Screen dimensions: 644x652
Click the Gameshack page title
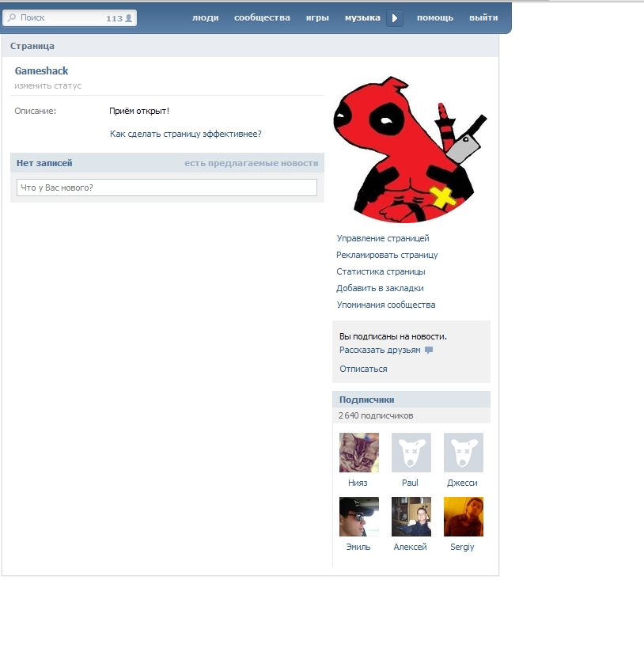click(x=41, y=70)
